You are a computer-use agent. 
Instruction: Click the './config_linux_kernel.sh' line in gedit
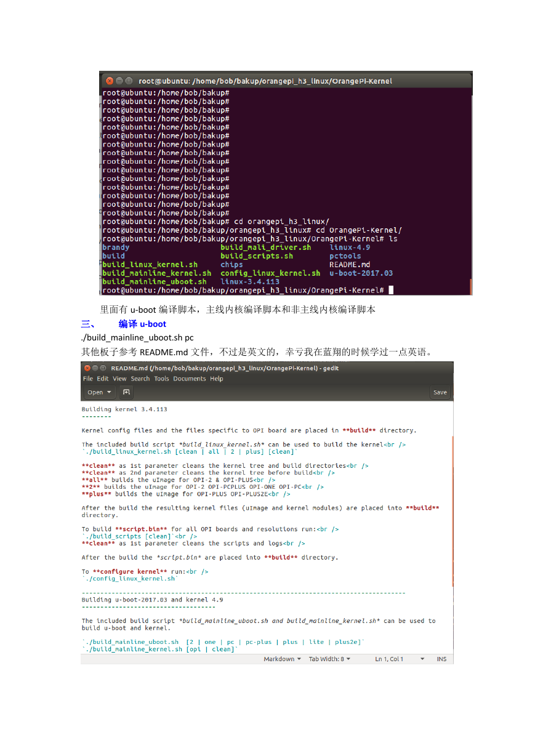pos(130,579)
